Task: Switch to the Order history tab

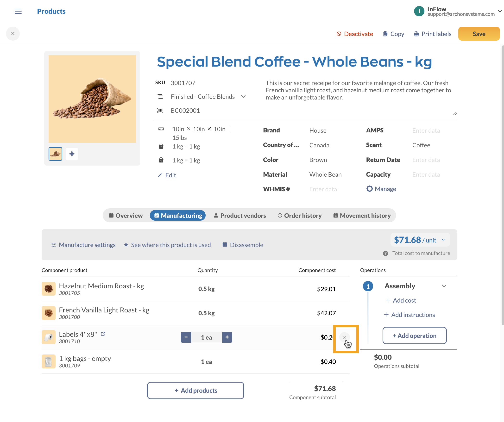Action: 300,216
